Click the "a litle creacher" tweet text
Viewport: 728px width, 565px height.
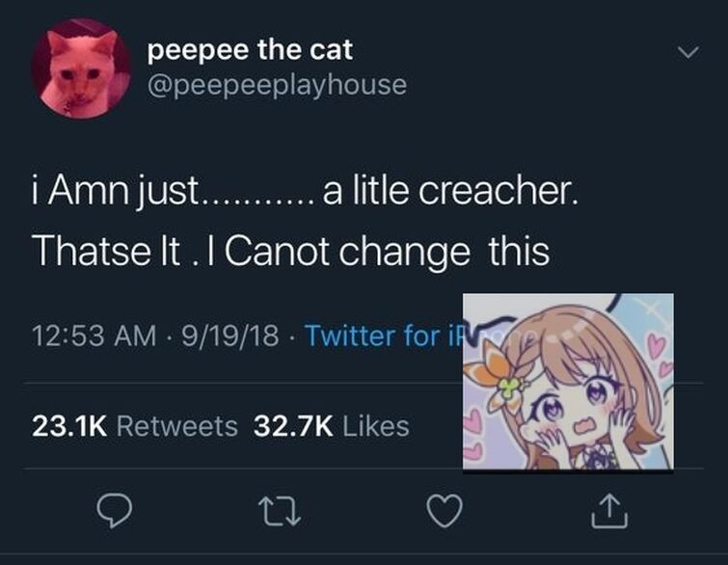pos(450,191)
